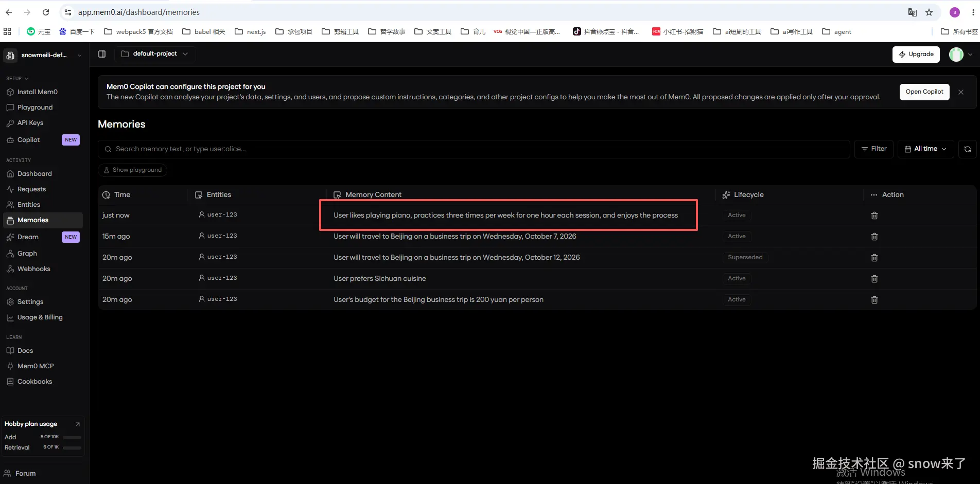Expand Hobby plan usage arrow
Viewport: 980px width, 484px height.
(78, 424)
